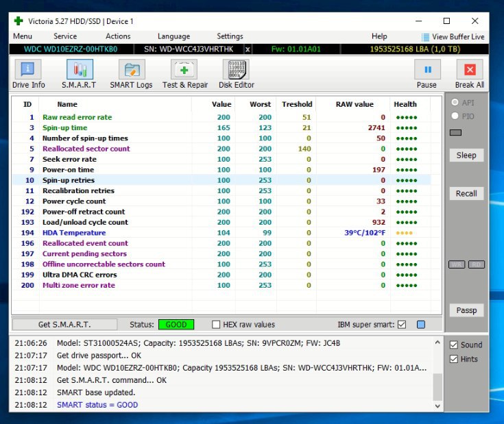Click the WR indicator button
The image size is (504, 424).
click(x=457, y=264)
